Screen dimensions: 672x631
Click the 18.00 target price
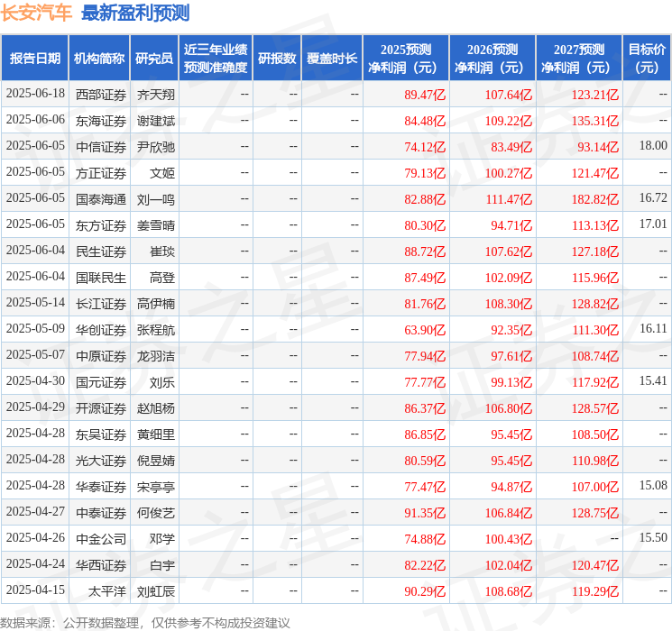pos(653,146)
